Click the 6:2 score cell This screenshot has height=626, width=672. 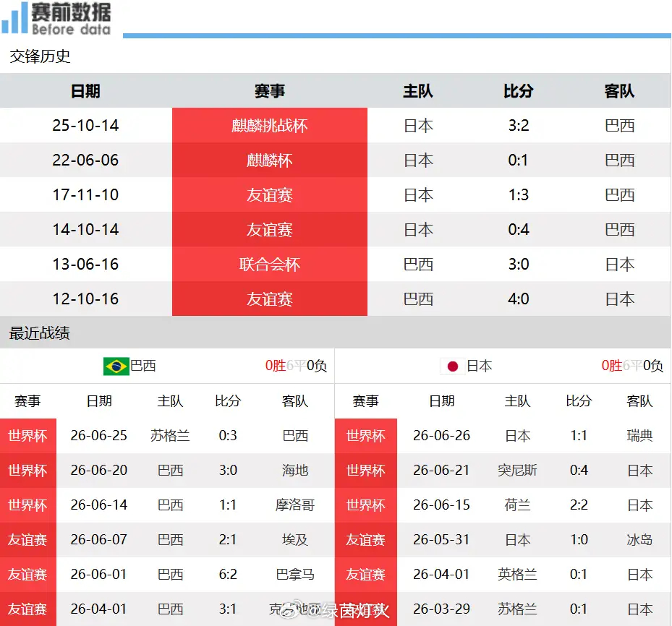228,574
